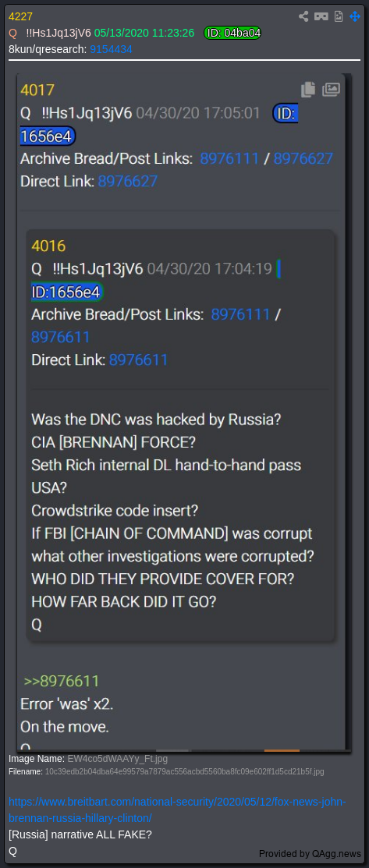Click the blue move arrows icon
This screenshot has height=868, width=369.
point(355,16)
